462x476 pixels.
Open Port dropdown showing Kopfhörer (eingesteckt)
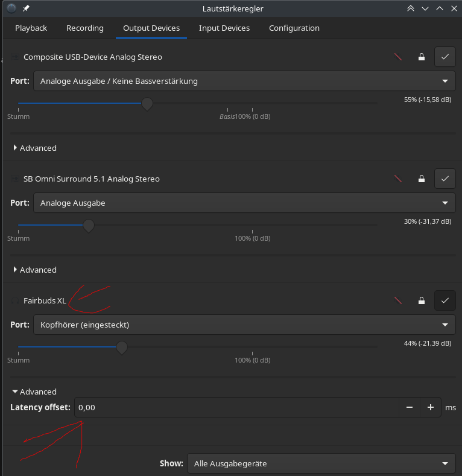coord(244,325)
